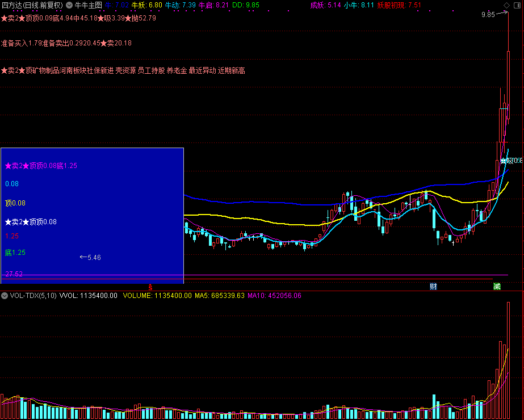Click the magenta 牛启: 8.21 value

tap(214, 5)
